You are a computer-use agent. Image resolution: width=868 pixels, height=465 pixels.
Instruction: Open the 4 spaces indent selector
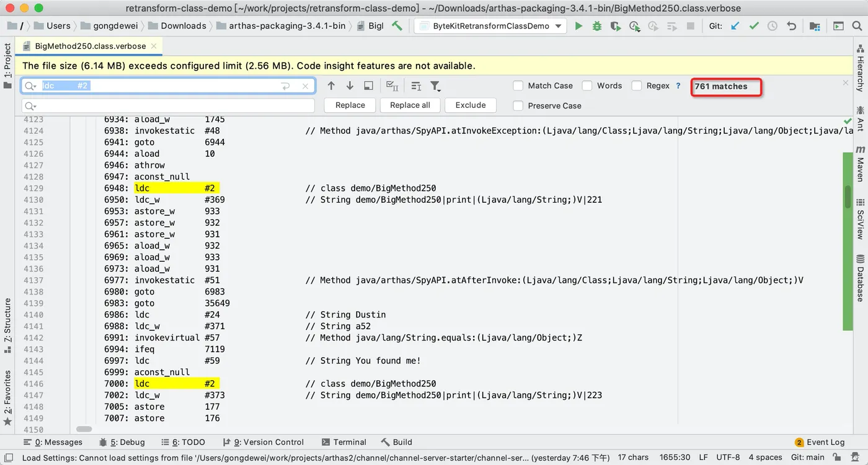coord(765,458)
